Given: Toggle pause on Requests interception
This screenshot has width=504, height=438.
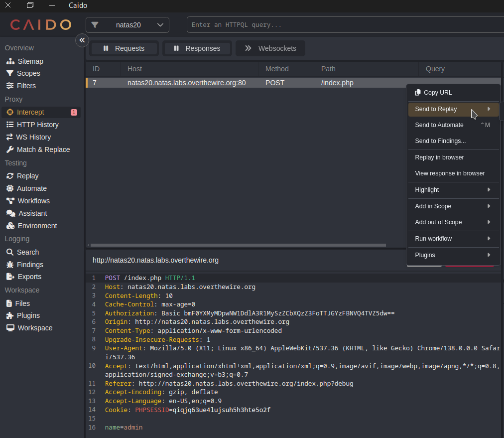Looking at the screenshot, I should [x=124, y=48].
